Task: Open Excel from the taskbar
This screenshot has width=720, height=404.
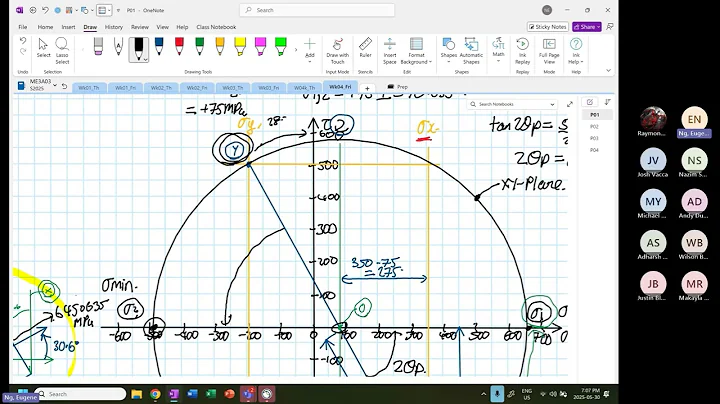Action: (x=211, y=394)
